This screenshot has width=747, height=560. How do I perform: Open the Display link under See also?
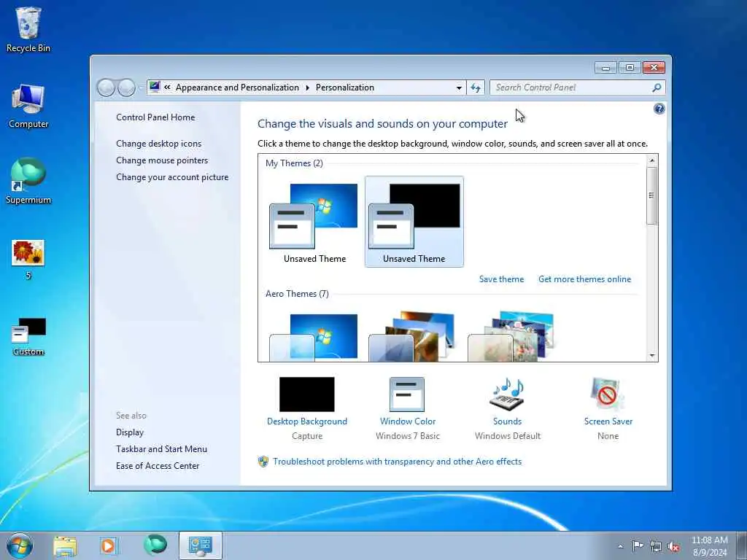point(130,432)
